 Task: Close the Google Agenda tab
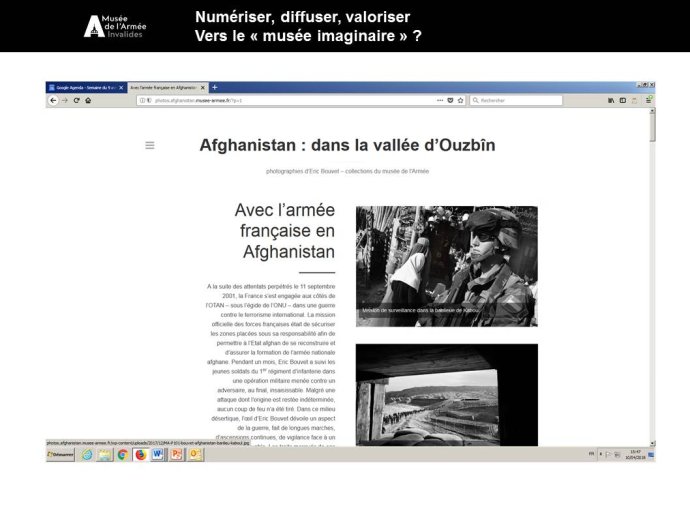[x=121, y=88]
